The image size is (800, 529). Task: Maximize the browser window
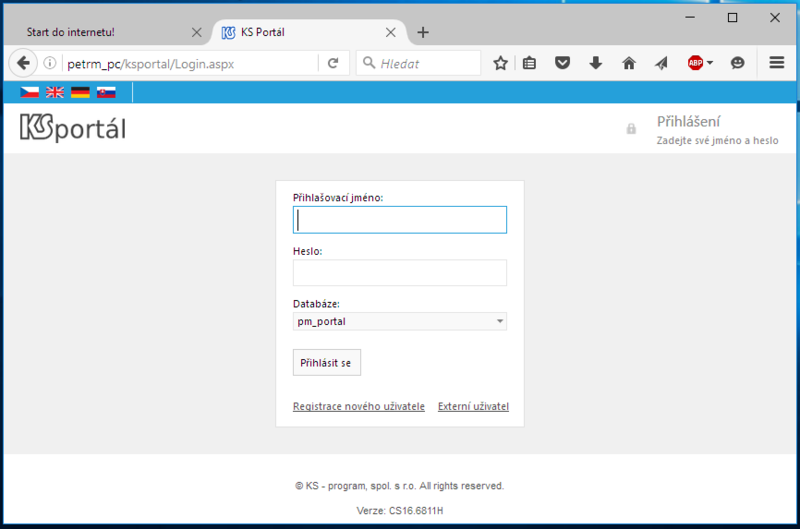pos(732,18)
